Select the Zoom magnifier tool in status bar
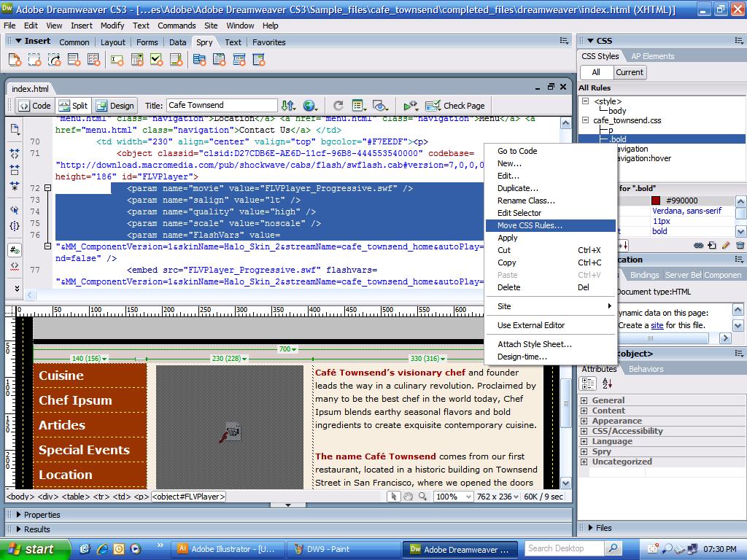 422,497
